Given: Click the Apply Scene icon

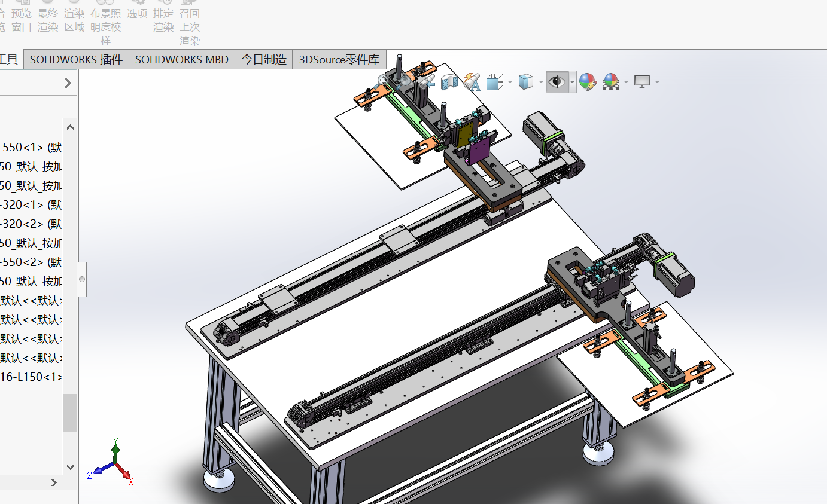Looking at the screenshot, I should (610, 81).
